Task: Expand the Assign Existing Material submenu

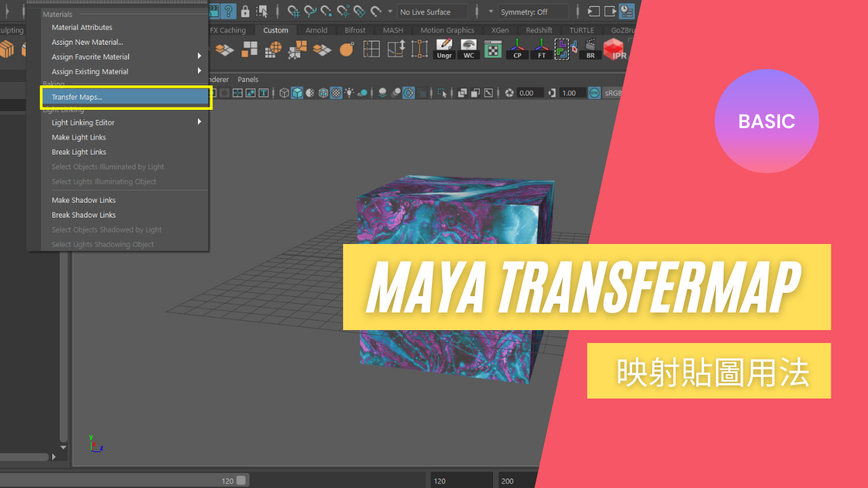Action: pos(90,71)
